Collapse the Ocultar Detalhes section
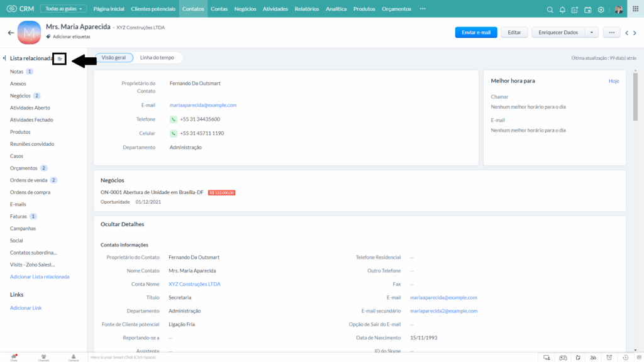Viewport: 644px width, 362px height. point(123,224)
